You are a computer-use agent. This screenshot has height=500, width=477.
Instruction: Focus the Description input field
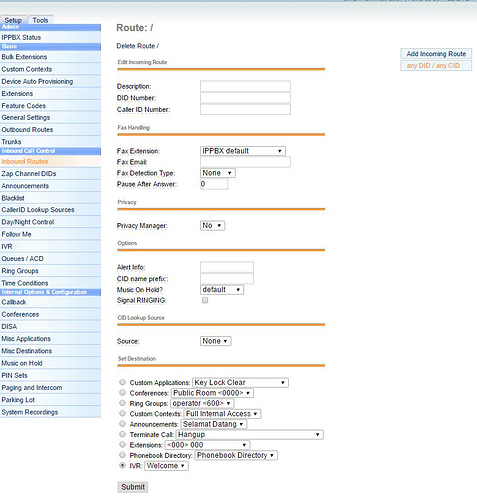point(245,86)
